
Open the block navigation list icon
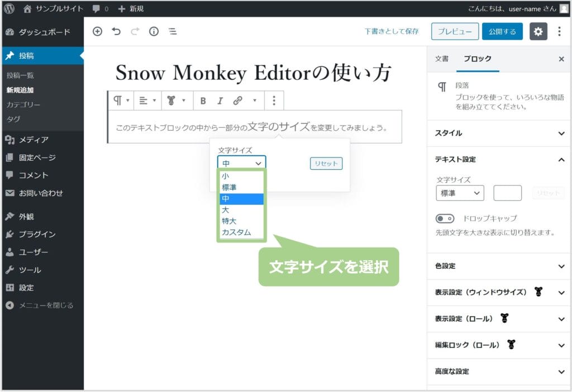click(x=173, y=31)
